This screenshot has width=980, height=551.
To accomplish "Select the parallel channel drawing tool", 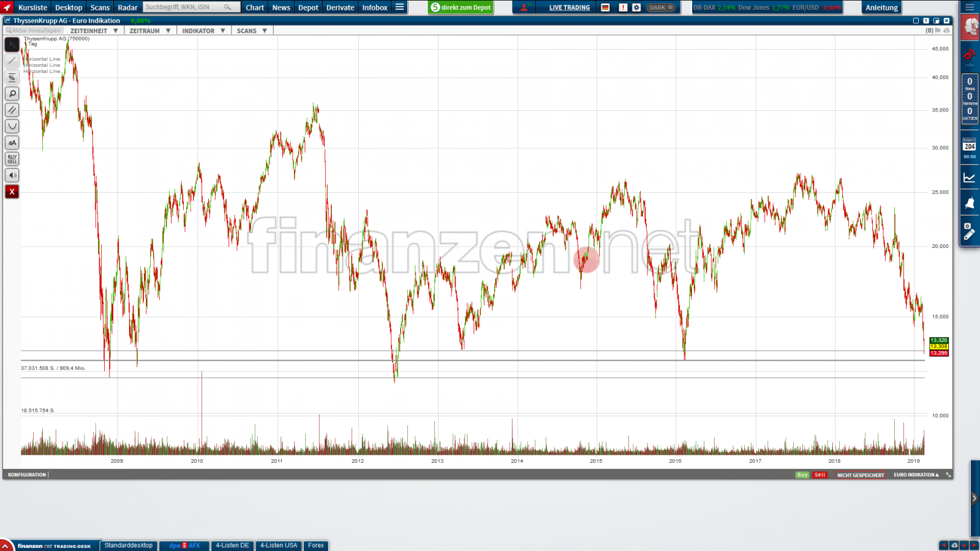I will click(x=12, y=110).
